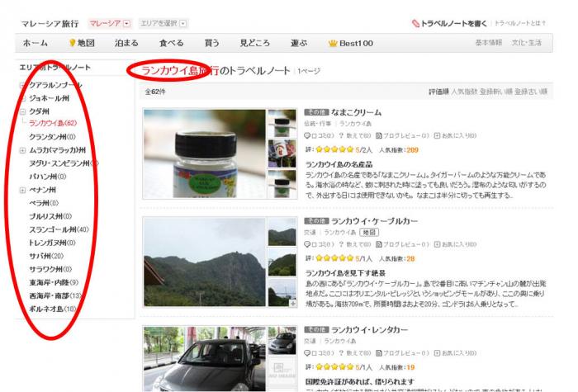Select ランカウイ島(62) in area list

[x=53, y=123]
